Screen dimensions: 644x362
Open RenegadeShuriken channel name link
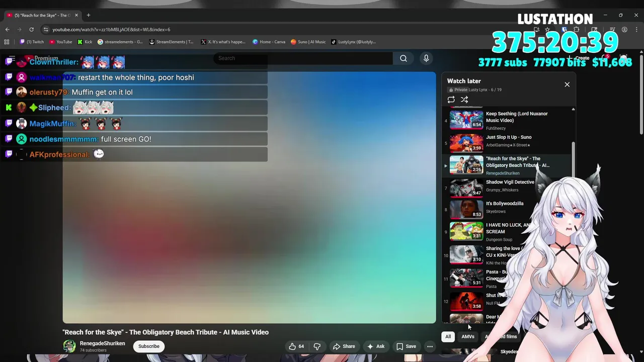pos(103,343)
